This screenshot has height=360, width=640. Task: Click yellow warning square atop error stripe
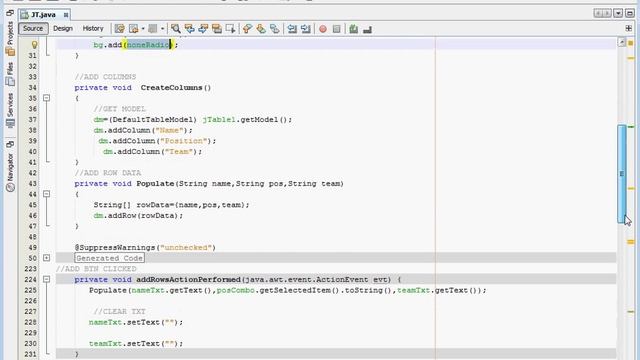click(631, 43)
